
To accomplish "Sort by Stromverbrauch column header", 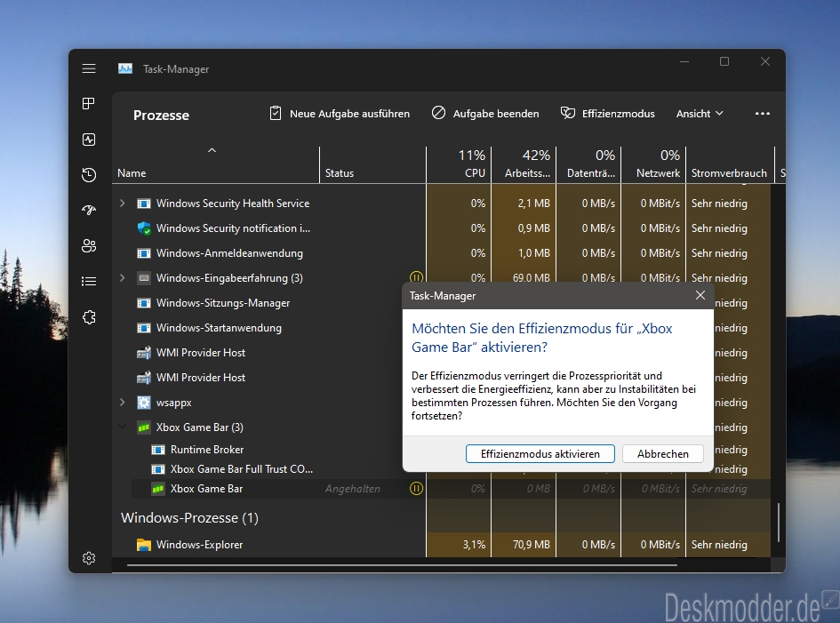I will tap(730, 165).
